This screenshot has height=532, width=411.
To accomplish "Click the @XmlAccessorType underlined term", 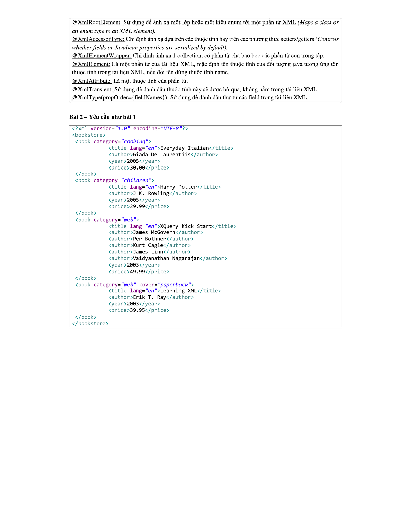I will pos(98,39).
